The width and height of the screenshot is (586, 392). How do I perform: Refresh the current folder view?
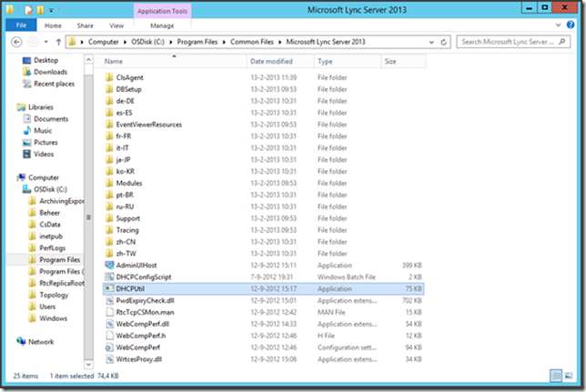[x=444, y=42]
